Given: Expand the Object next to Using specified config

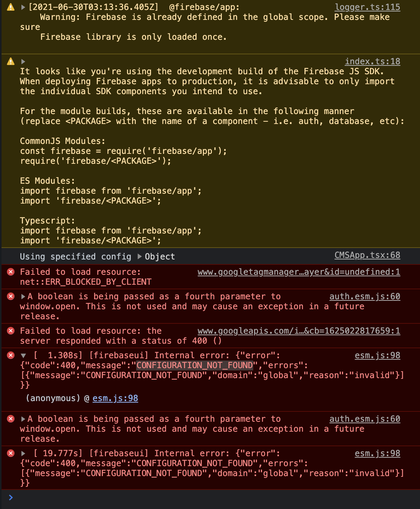Looking at the screenshot, I should [140, 256].
